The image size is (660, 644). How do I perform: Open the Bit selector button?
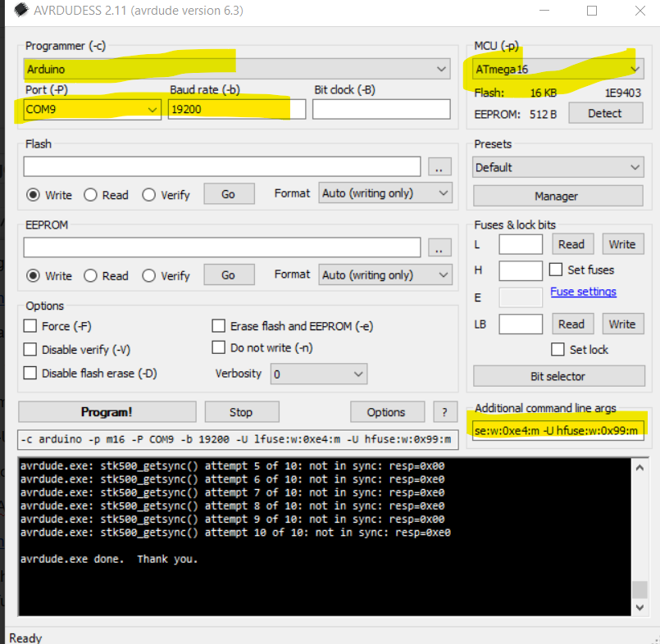(558, 376)
